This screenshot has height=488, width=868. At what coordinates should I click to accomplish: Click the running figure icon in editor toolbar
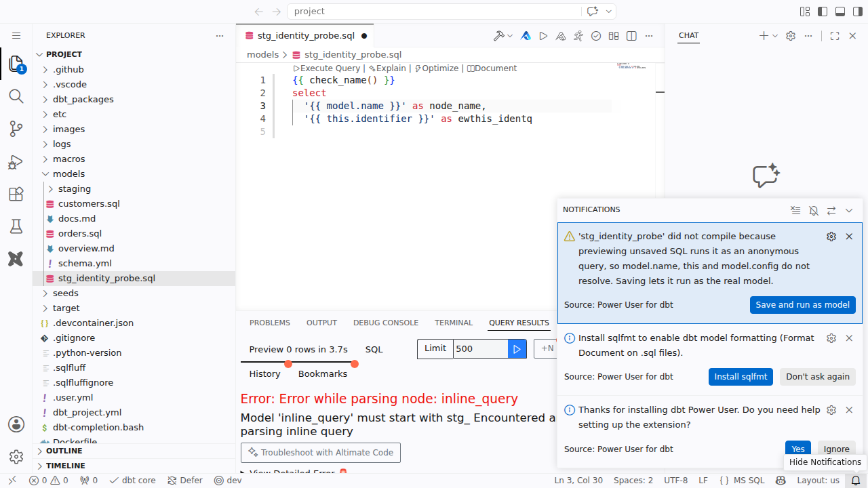[578, 36]
